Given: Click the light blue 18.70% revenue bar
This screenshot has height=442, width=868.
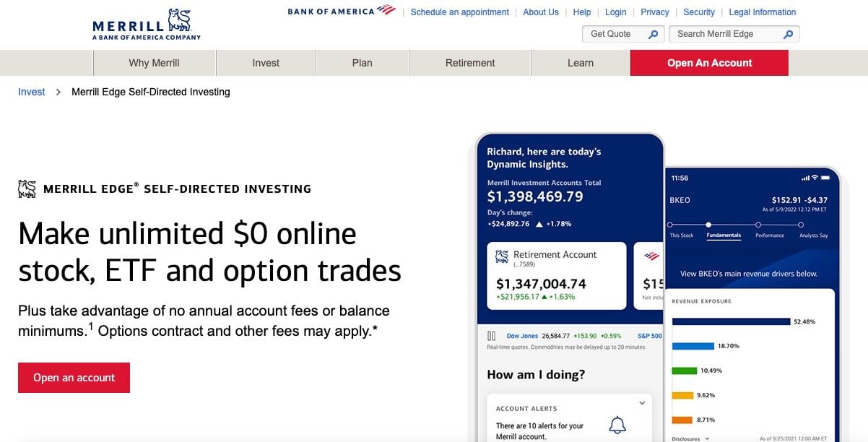Looking at the screenshot, I should [693, 346].
